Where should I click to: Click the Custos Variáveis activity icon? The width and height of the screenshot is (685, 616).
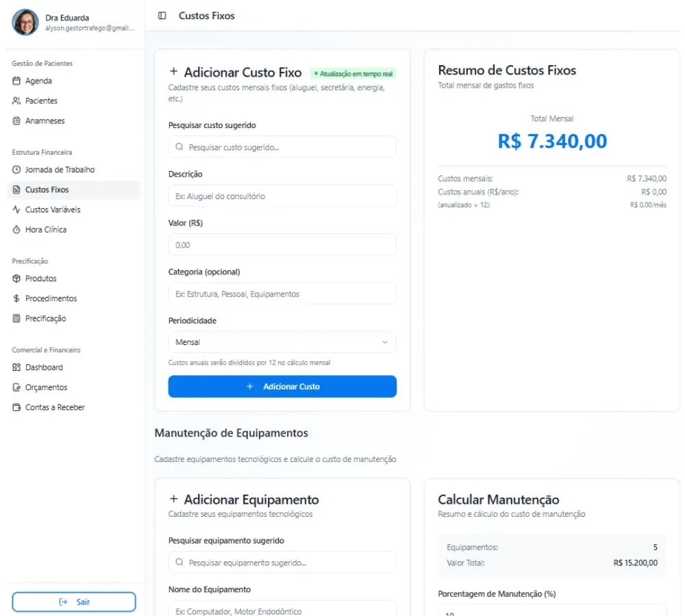(x=16, y=210)
